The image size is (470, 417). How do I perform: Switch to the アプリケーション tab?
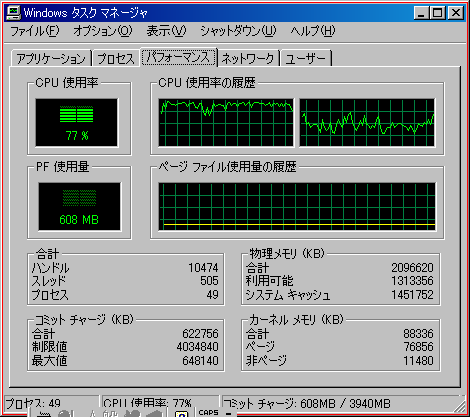click(x=51, y=59)
